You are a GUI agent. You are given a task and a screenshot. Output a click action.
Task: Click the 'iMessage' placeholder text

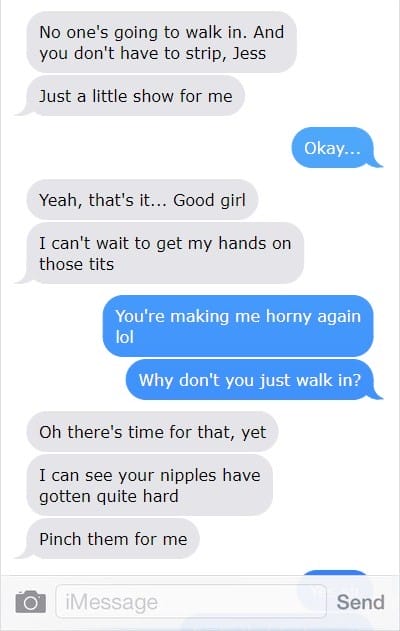pos(111,602)
